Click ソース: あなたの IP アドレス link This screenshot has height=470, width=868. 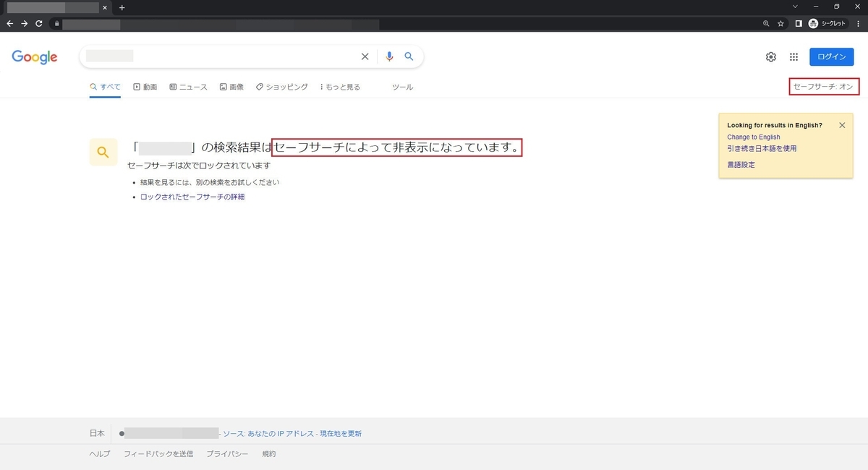267,433
